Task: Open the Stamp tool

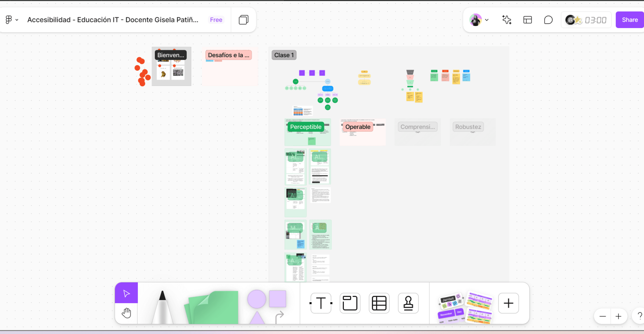Action: tap(408, 303)
